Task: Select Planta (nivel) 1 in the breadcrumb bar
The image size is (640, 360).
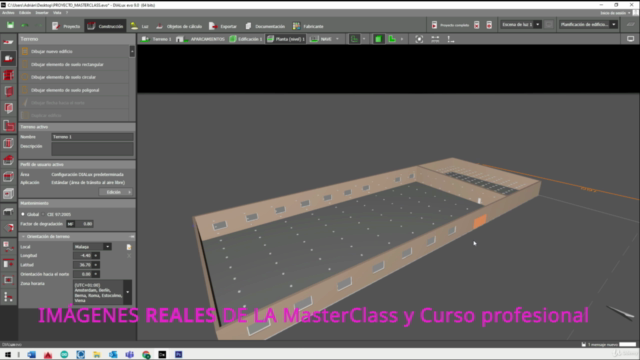Action: click(x=286, y=39)
